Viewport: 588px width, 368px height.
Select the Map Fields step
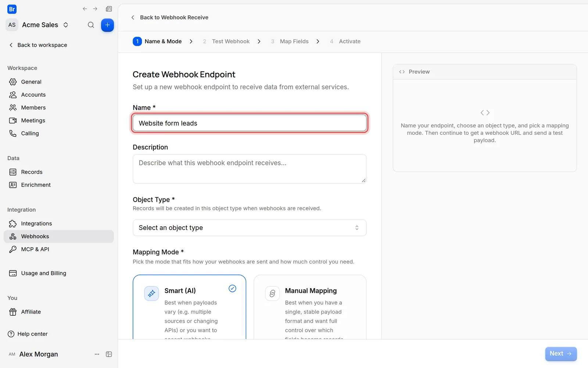pyautogui.click(x=290, y=41)
